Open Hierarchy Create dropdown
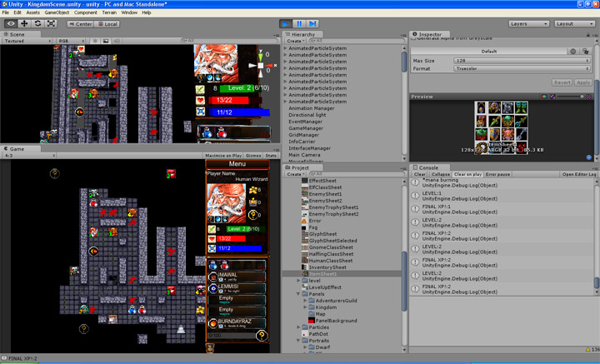Viewport: 600px width, 364px height. click(x=295, y=41)
